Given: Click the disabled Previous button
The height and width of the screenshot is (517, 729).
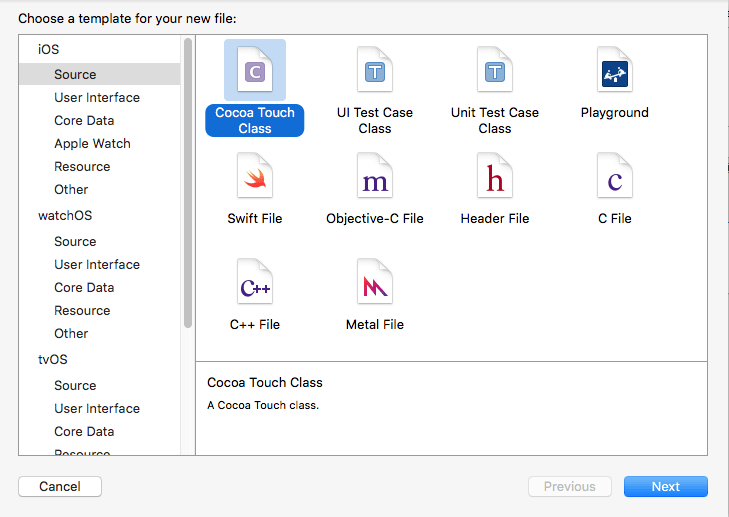Looking at the screenshot, I should tap(570, 486).
